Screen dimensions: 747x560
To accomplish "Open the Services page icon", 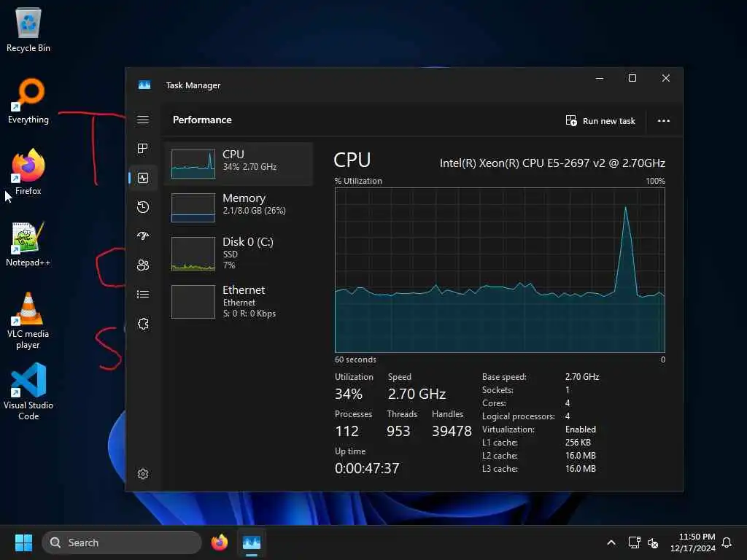I will point(143,324).
